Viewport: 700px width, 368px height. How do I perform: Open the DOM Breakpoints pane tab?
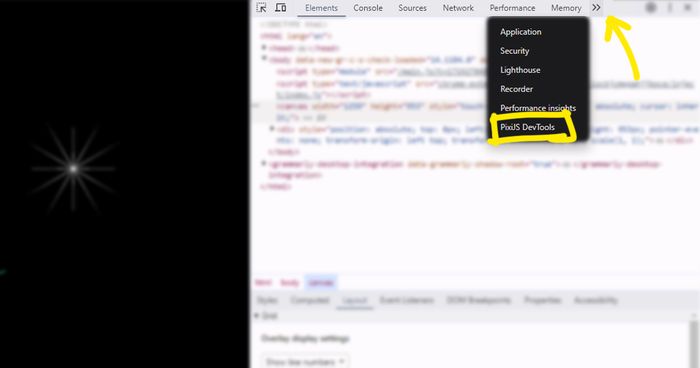(479, 300)
